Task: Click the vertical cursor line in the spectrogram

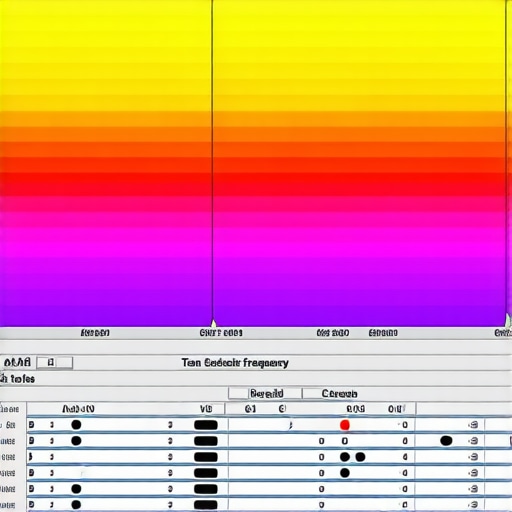Action: 212,160
